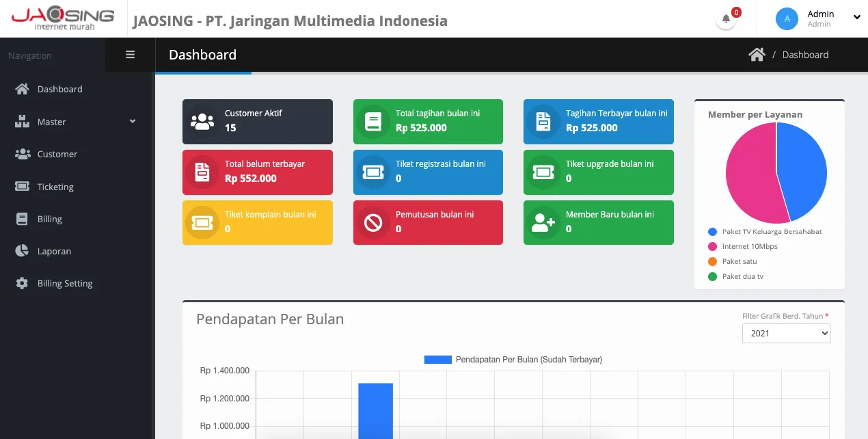The height and width of the screenshot is (439, 868).
Task: Click the "Pendapatan Per Bulan" chart heading
Action: (x=270, y=319)
